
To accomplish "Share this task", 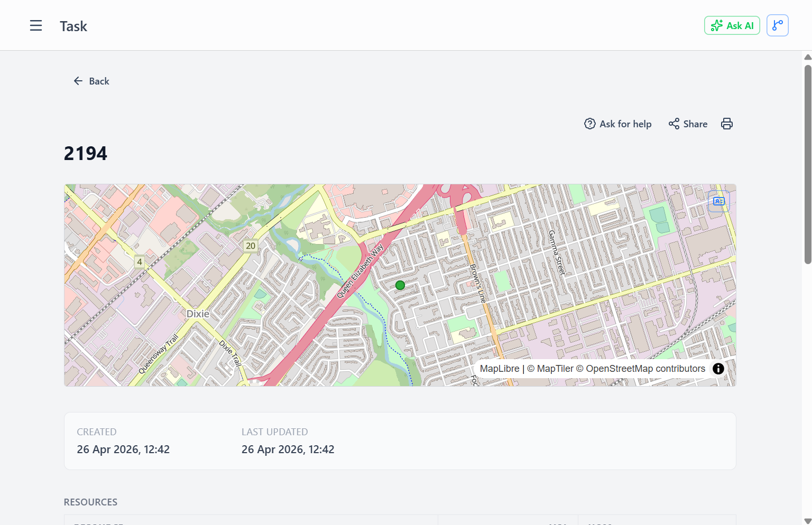I will [688, 124].
